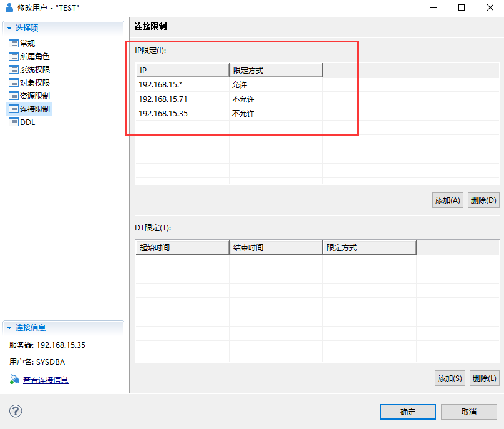Close the 修改用户 window
504x429 pixels.
(x=490, y=7)
